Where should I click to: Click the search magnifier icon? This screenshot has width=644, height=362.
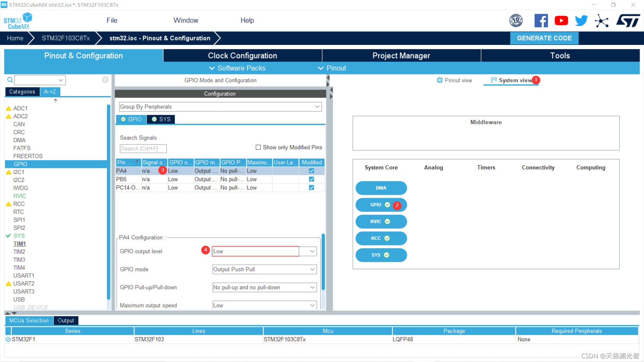[10, 80]
